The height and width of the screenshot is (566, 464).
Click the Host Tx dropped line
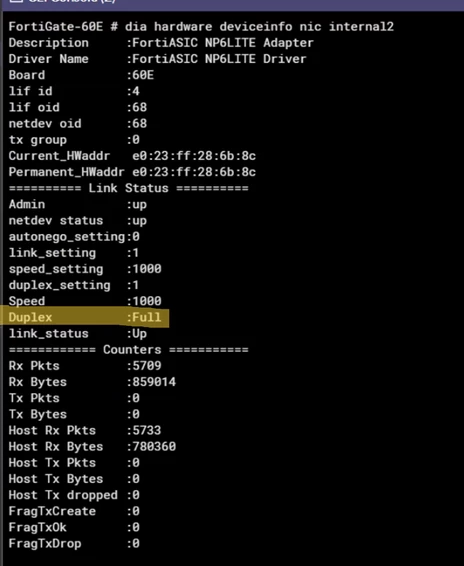pos(74,495)
